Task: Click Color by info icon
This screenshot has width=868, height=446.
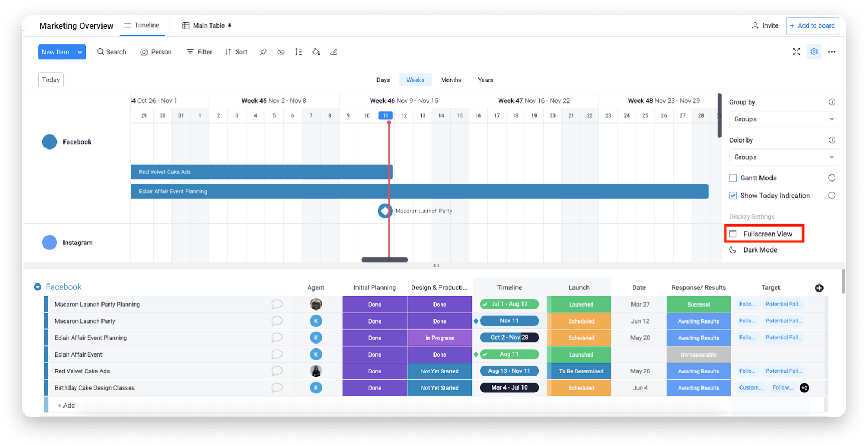Action: click(832, 140)
